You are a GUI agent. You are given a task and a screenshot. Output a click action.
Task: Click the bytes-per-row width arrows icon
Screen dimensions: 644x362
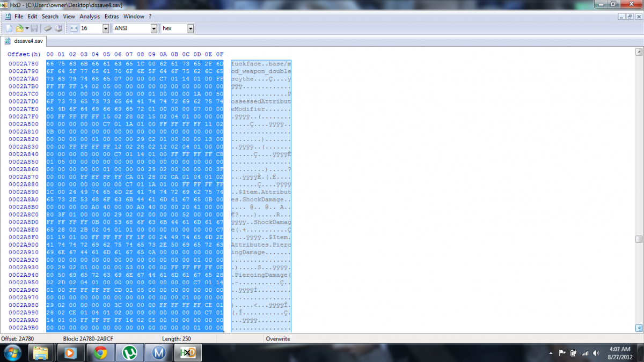(x=74, y=28)
